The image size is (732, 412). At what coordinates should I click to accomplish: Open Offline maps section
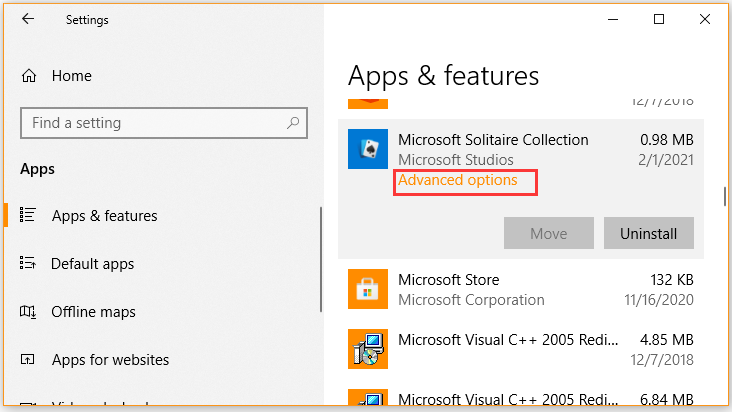93,312
